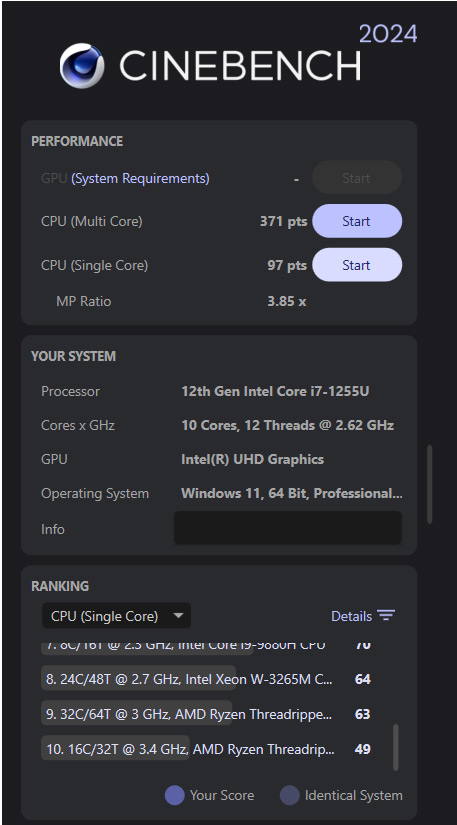Click the dropdown arrow in ranking selector
The width and height of the screenshot is (457, 825).
click(x=178, y=616)
